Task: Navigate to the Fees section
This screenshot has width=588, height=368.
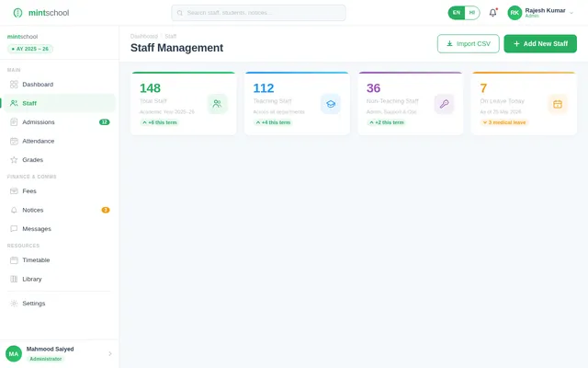Action: tap(29, 190)
